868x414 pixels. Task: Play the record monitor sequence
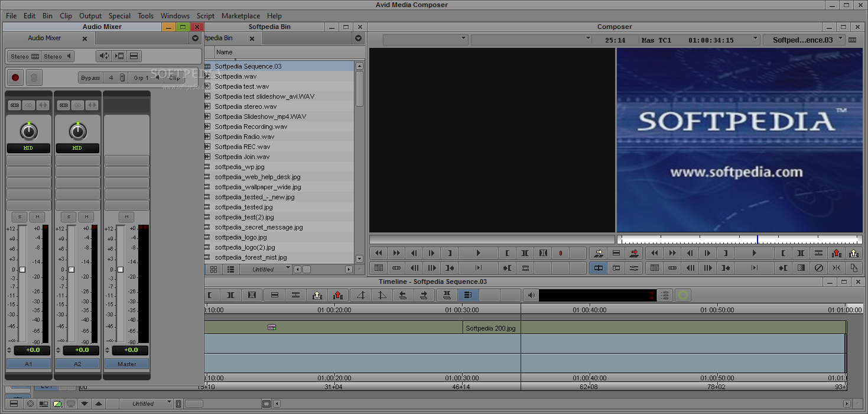754,253
